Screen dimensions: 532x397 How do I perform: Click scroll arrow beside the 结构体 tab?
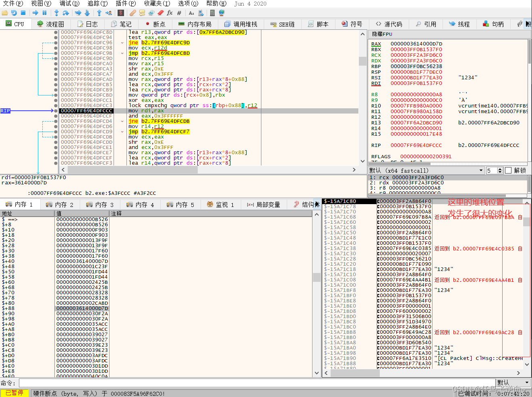click(317, 205)
